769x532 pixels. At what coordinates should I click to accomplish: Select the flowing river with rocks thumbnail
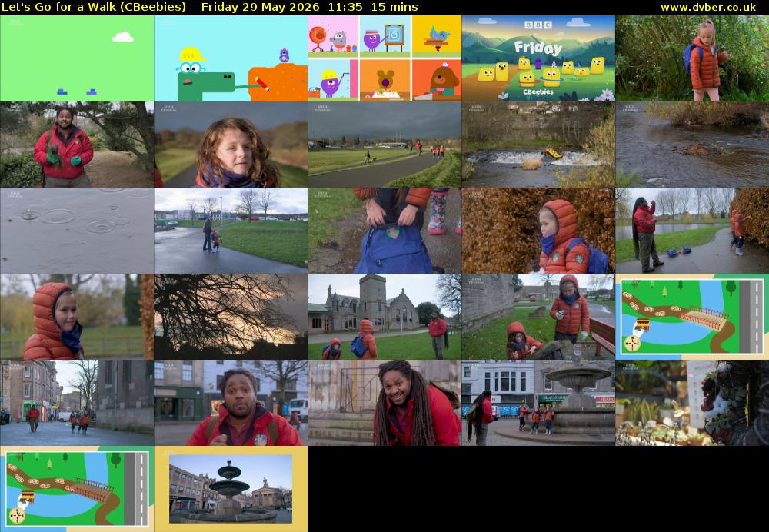coord(692,145)
